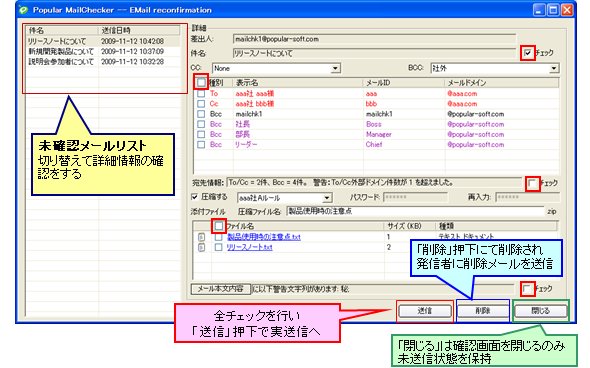Screen dimensions: 590x368
Task: Select the リリースノートについて mail in list
Action: (x=102, y=41)
